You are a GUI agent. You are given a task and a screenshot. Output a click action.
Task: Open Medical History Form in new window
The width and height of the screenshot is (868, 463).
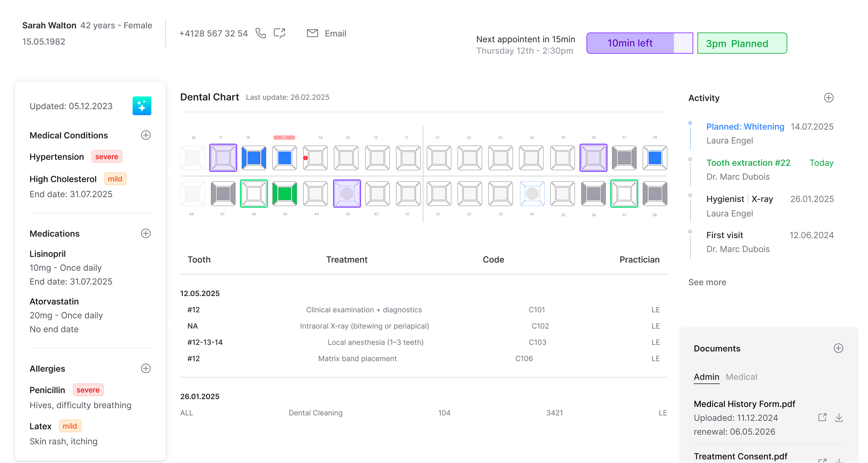[x=822, y=417]
